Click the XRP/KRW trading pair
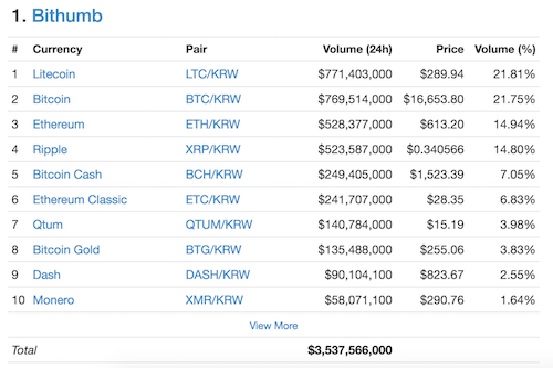Screen dimensions: 553x368 click(x=213, y=149)
